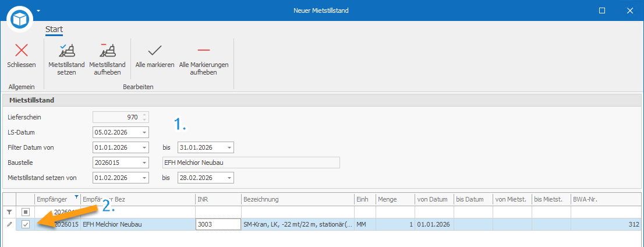Sort by Empfänger Bez column header
The height and width of the screenshot is (247, 644).
click(138, 199)
